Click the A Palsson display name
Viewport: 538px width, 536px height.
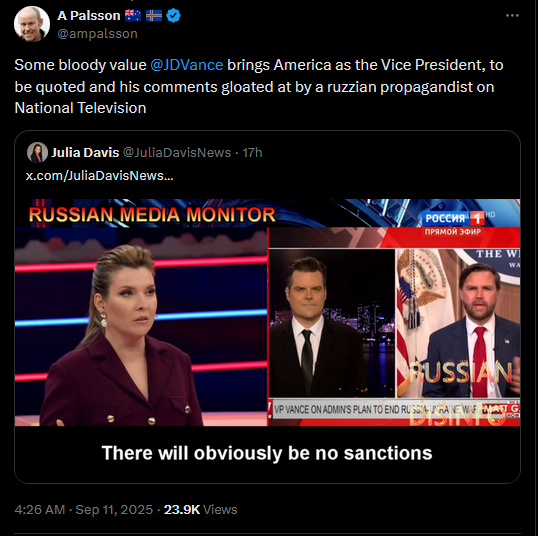tap(89, 15)
